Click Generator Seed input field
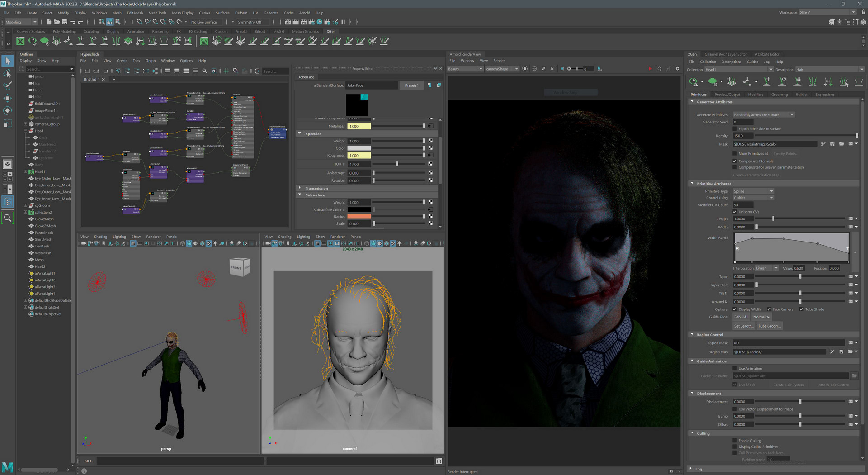 click(x=743, y=122)
